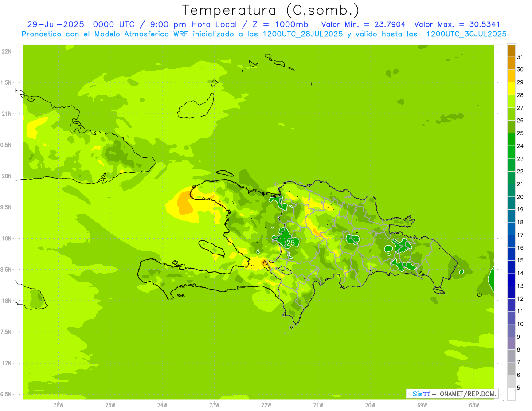532x411 pixels.
Task: Select the initialization stamp "1200UTC_28JUL2025"
Action: [302, 34]
